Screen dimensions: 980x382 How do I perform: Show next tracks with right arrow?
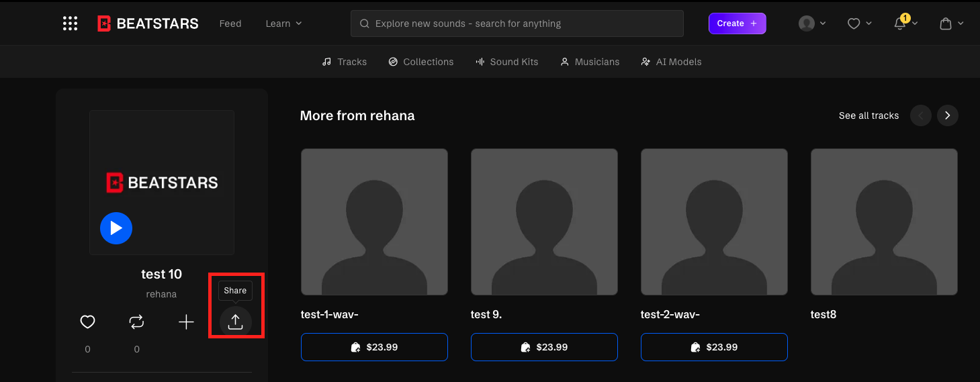(947, 115)
